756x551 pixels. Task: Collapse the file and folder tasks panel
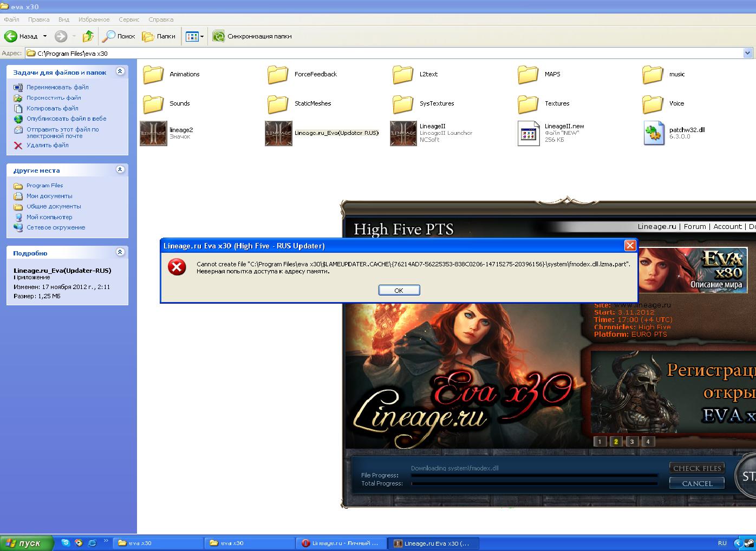click(x=120, y=71)
